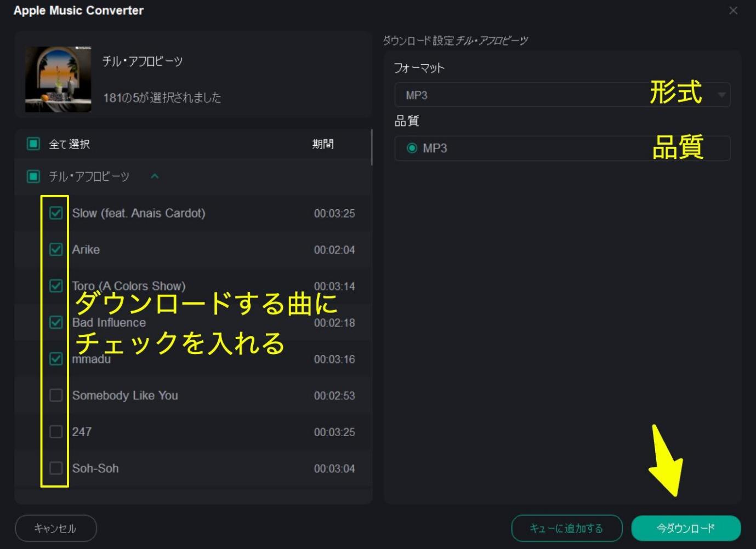Click the Soh-Soh track title

[95, 468]
